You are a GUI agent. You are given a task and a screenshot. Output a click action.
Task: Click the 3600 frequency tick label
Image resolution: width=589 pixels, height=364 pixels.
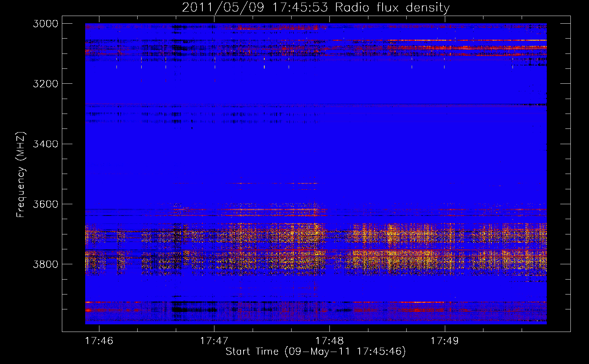coord(46,204)
